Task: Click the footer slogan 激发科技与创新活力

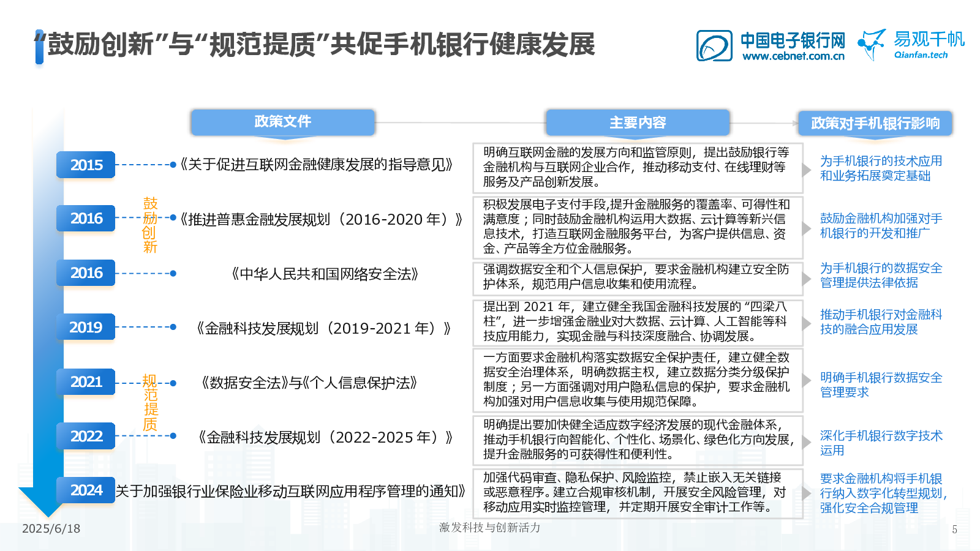Action: pos(490,528)
